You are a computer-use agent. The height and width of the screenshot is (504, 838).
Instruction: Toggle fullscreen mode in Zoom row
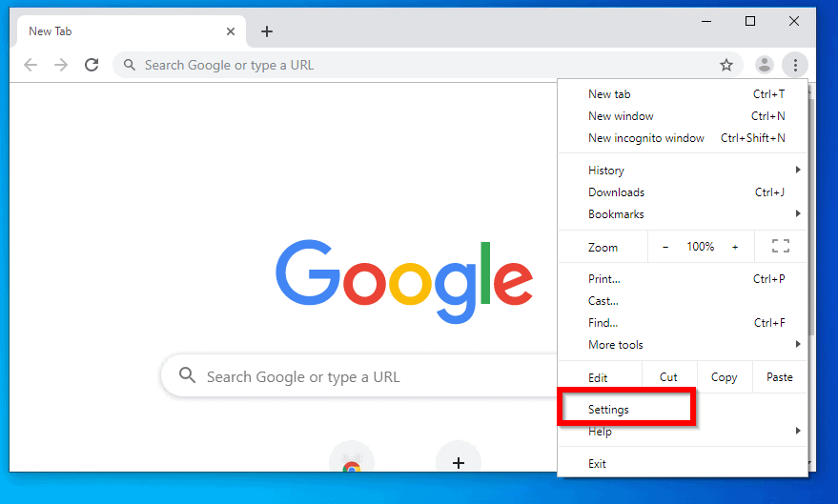(781, 247)
